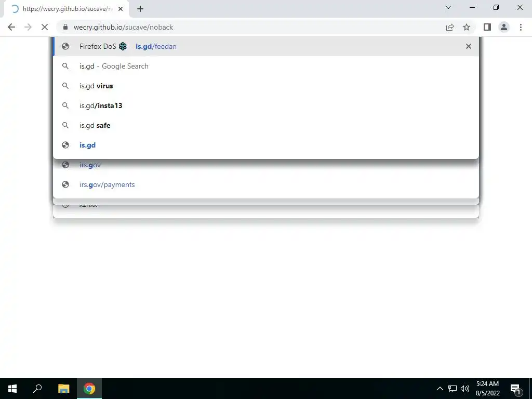
Task: Click search icon beside 'is.gd safe'
Action: pyautogui.click(x=65, y=125)
